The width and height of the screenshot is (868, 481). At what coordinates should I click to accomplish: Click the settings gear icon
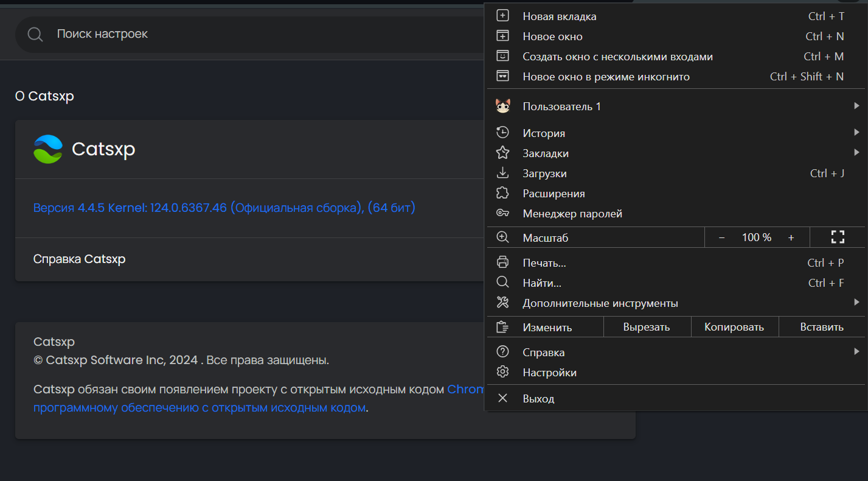pos(502,372)
